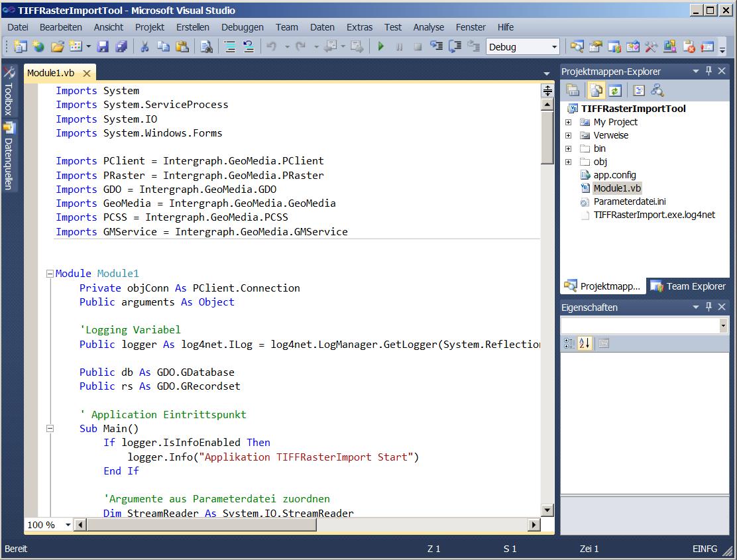Click View Class Diagram icon in Projektmappen-Explorer
This screenshot has width=737, height=560.
(x=657, y=90)
